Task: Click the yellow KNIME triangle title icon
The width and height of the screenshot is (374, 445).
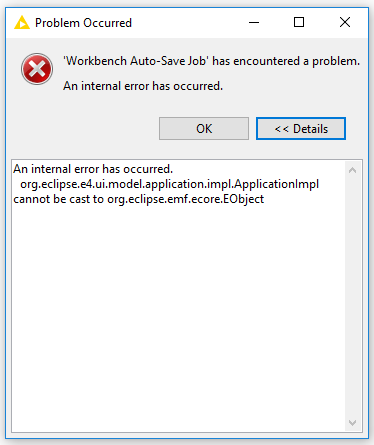Action: pyautogui.click(x=22, y=23)
